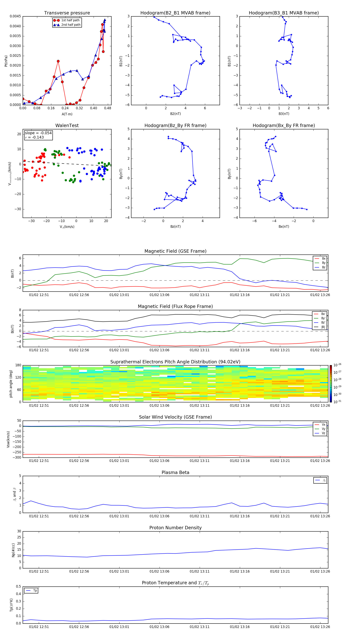
Task: Click the Suprathermal Electrons Pitch Angle Distribution title
Action: click(175, 362)
